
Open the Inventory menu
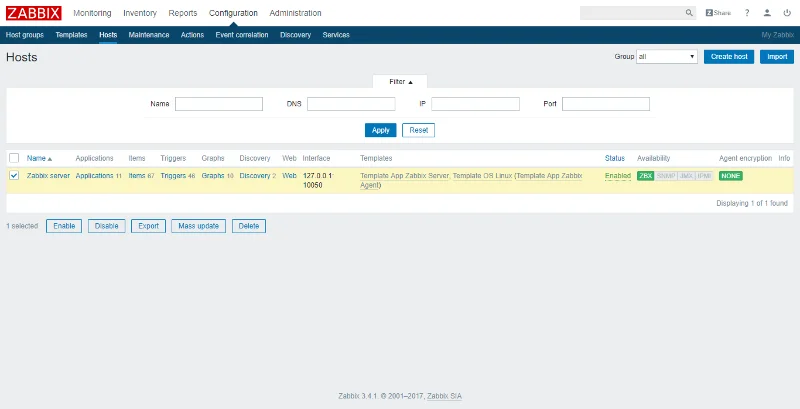[x=140, y=13]
